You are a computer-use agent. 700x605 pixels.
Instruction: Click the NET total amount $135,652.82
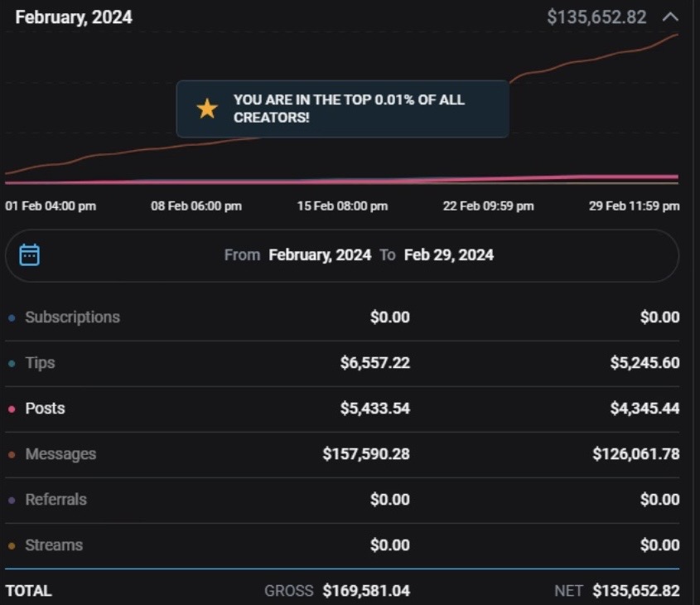(x=636, y=590)
